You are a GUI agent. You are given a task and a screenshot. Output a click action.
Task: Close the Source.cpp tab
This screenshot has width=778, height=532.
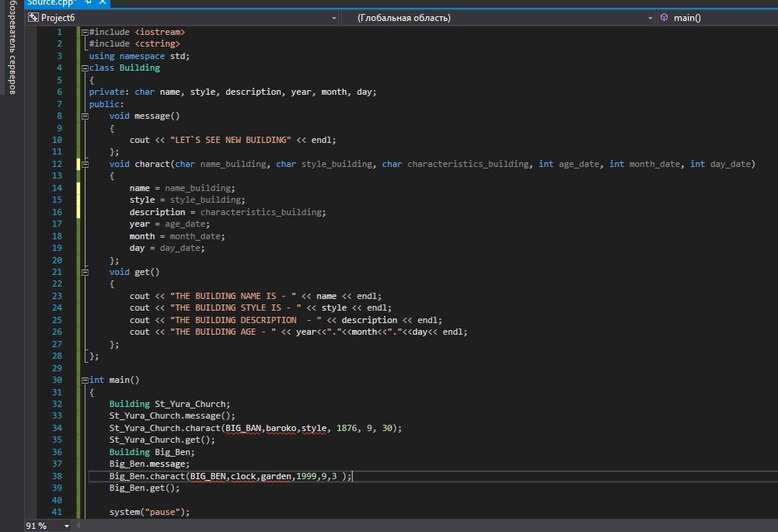click(x=102, y=3)
